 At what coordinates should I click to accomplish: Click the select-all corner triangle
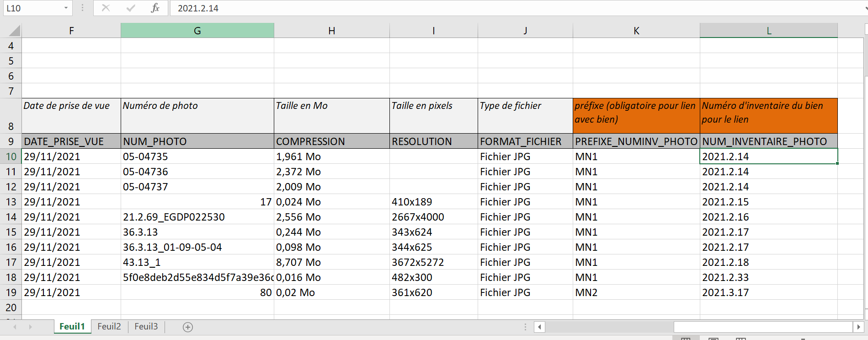tap(15, 31)
